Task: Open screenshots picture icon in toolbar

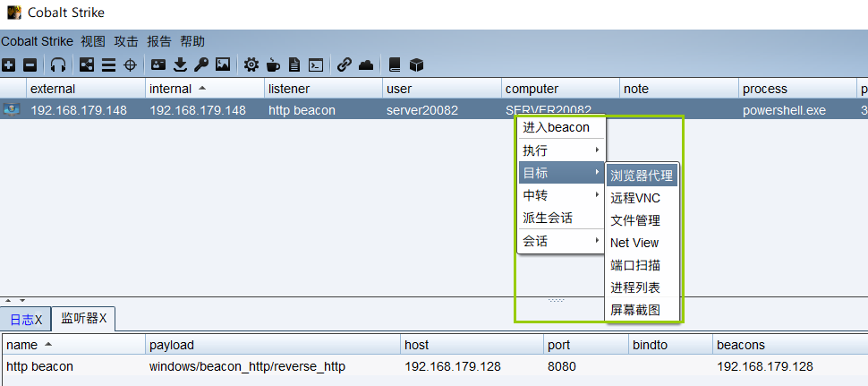Action: coord(223,64)
